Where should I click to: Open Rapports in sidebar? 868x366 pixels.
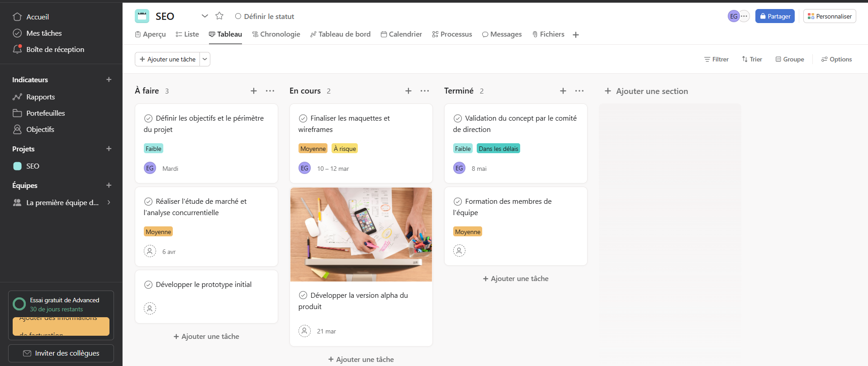(x=34, y=97)
